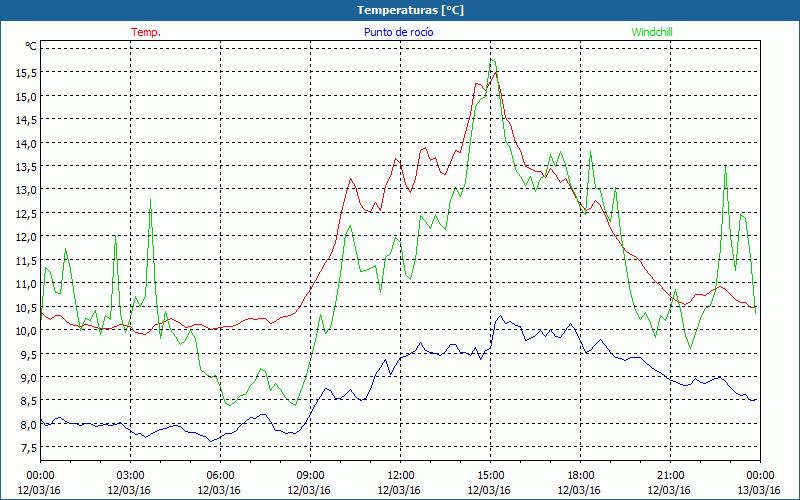Click the green Windchill peak near 15:00
The height and width of the screenshot is (500, 800).
point(491,60)
